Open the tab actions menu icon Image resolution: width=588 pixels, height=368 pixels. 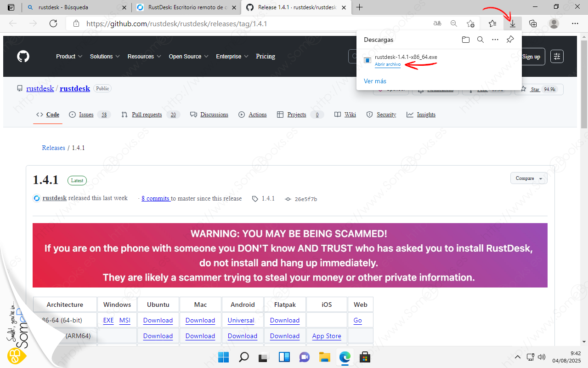click(x=11, y=7)
